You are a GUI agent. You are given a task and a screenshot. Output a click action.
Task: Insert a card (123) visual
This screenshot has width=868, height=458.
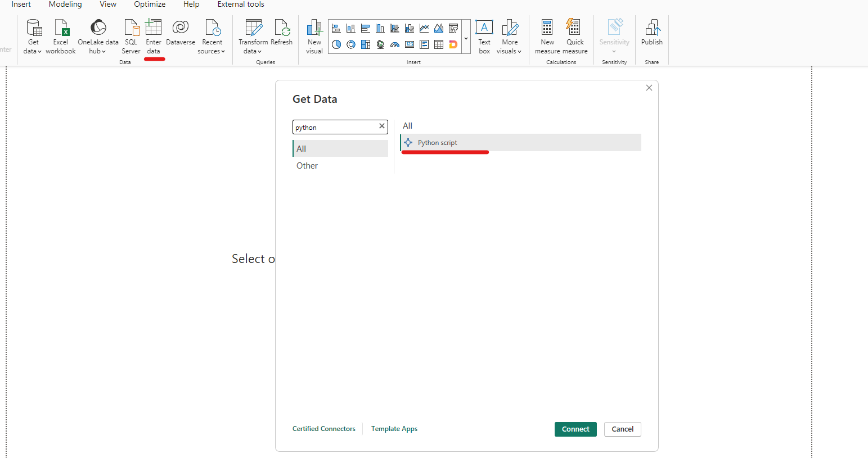pyautogui.click(x=410, y=44)
